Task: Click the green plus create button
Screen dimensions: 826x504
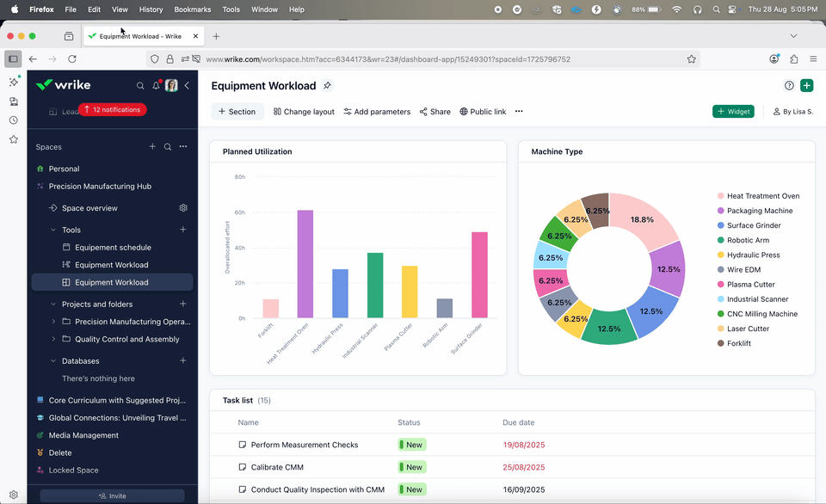Action: point(806,86)
